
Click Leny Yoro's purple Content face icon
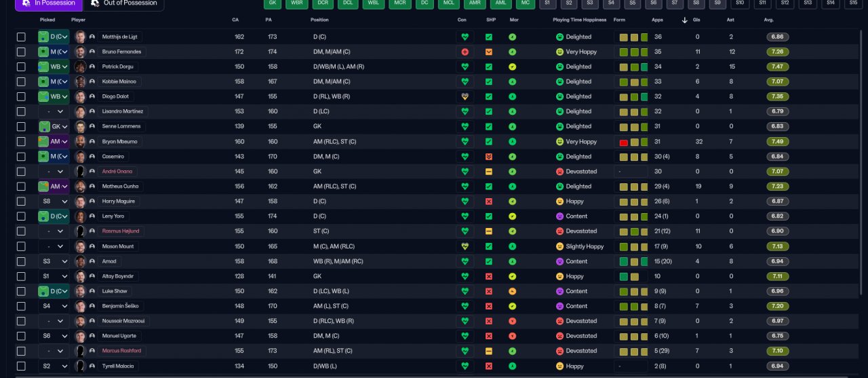coord(559,216)
